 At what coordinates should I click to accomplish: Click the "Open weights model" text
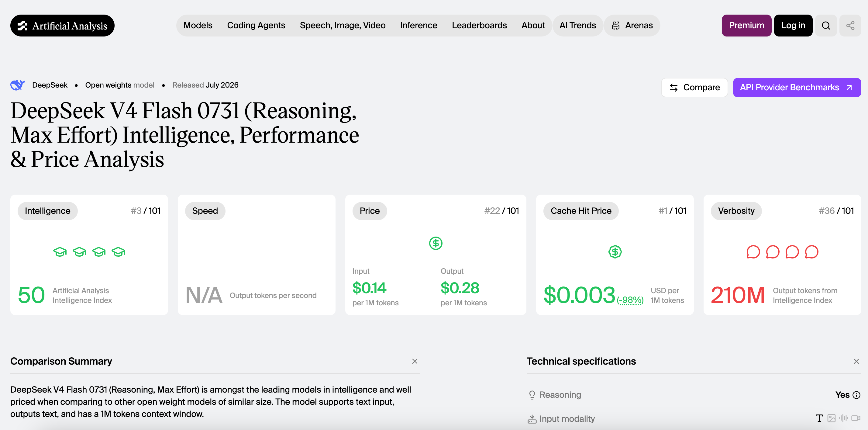pos(120,85)
